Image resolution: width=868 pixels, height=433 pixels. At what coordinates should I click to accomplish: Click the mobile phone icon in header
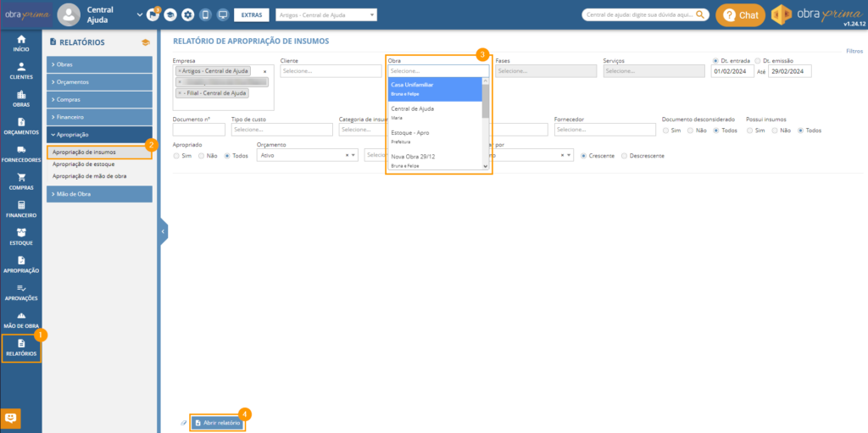coord(205,15)
